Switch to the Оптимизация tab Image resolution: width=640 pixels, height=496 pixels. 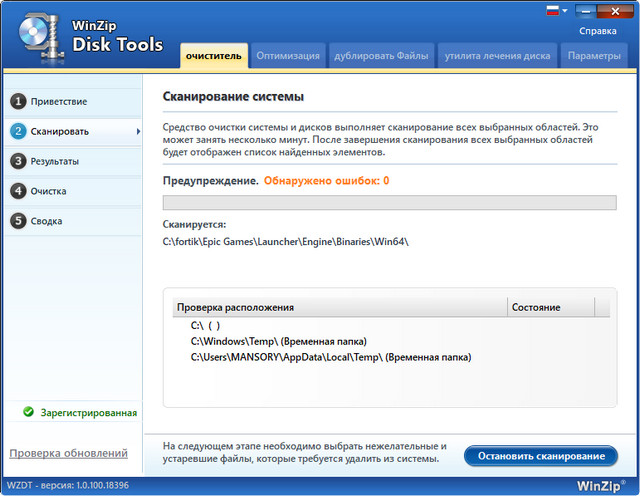pos(286,56)
